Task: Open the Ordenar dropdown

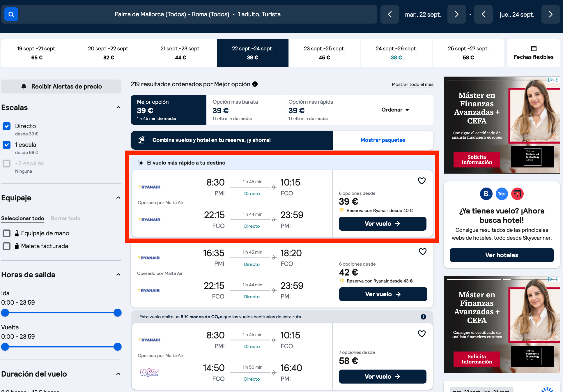Action: pos(395,110)
